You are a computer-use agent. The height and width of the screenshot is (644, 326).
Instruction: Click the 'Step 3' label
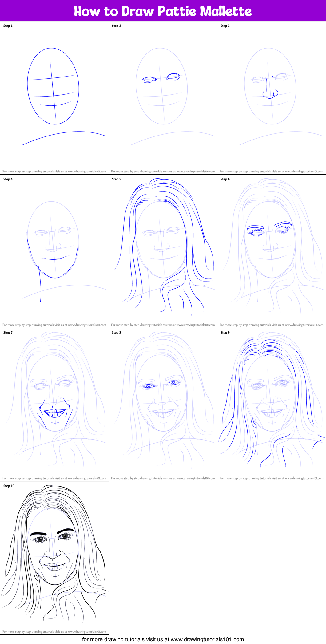pos(225,26)
